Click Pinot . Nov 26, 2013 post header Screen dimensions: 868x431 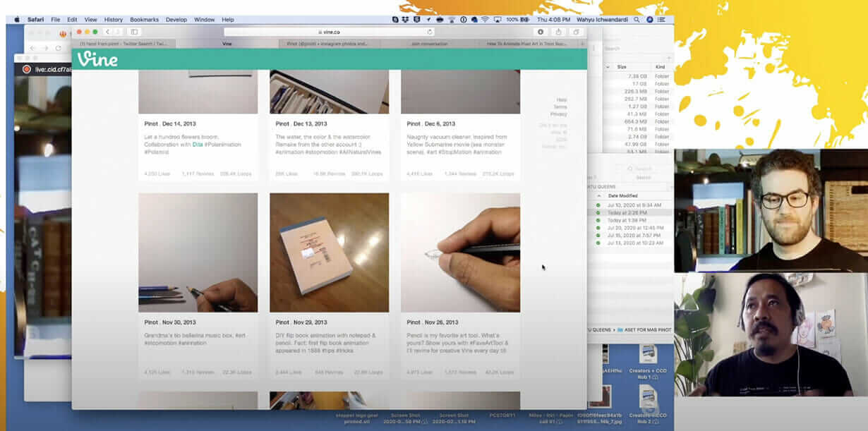tap(433, 322)
